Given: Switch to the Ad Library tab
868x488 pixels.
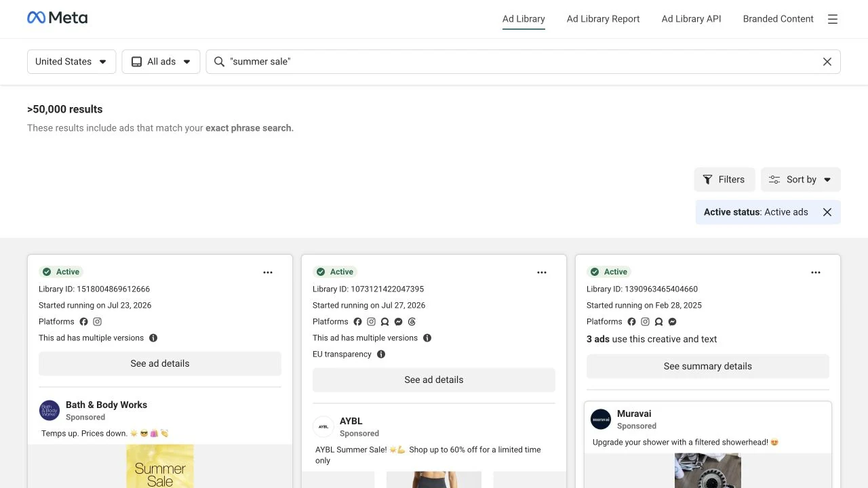Looking at the screenshot, I should (x=524, y=19).
